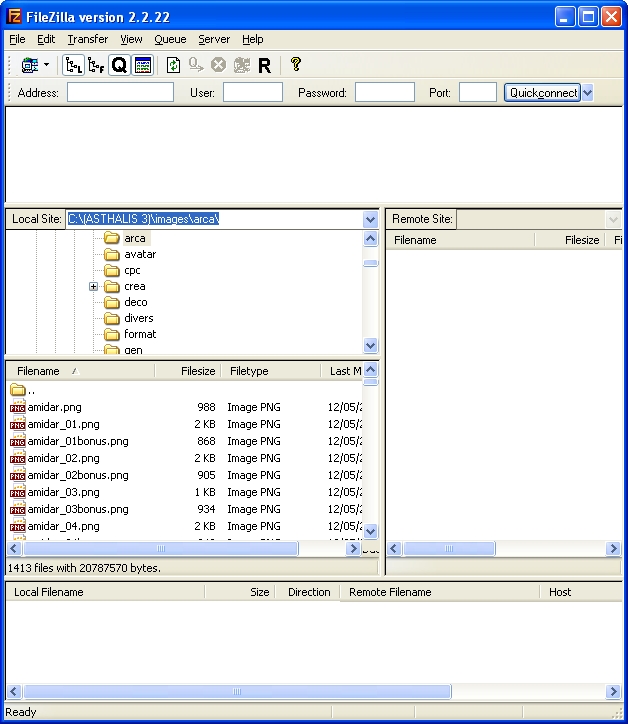Click the parent directory (..) folder icon
Viewport: 628px width, 724px height.
18,390
